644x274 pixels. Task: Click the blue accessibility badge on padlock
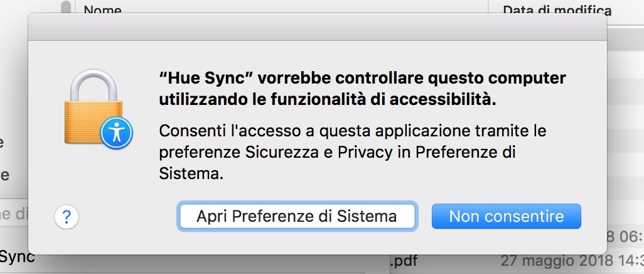(115, 133)
